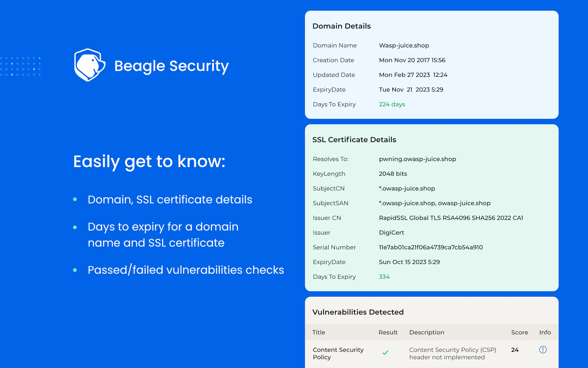Image resolution: width=588 pixels, height=368 pixels.
Task: Click the green 334 SSL days to expiry
Action: click(384, 277)
